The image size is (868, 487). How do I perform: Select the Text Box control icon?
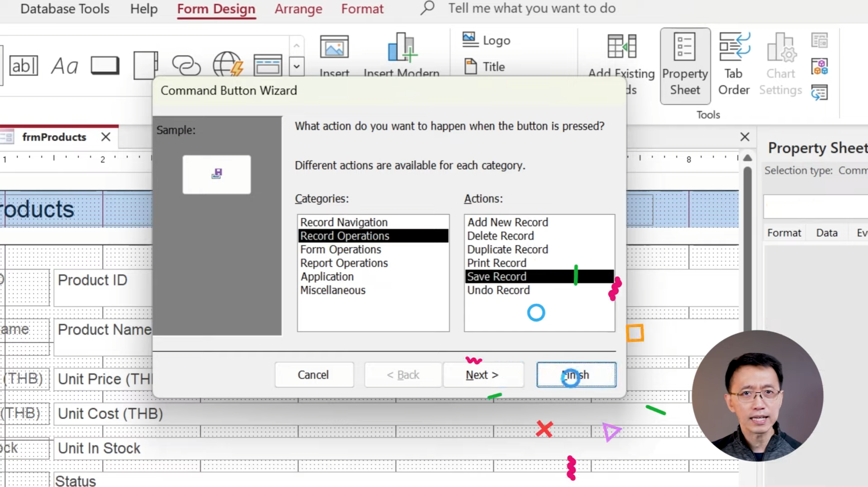pos(23,66)
